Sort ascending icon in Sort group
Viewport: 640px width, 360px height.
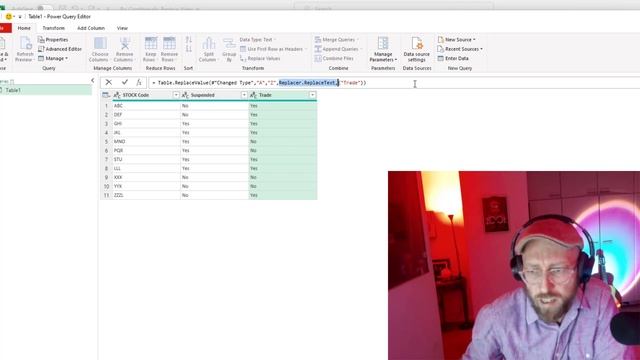(189, 40)
